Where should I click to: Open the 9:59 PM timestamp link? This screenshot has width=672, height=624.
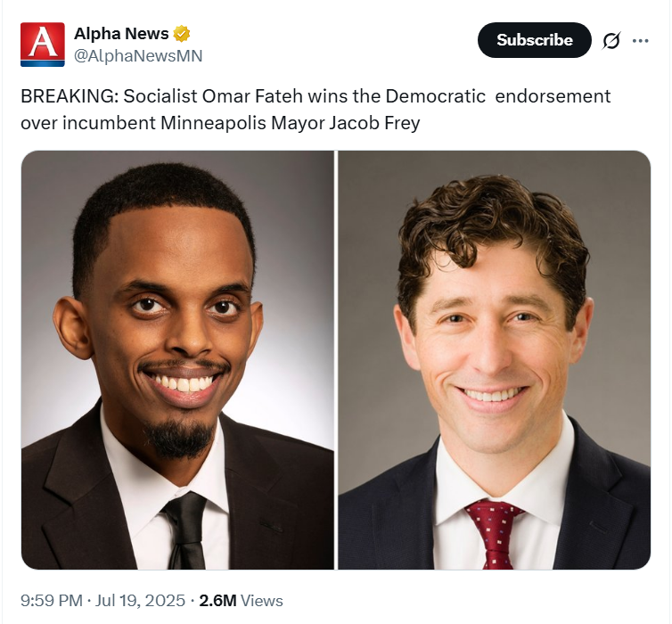[52, 601]
